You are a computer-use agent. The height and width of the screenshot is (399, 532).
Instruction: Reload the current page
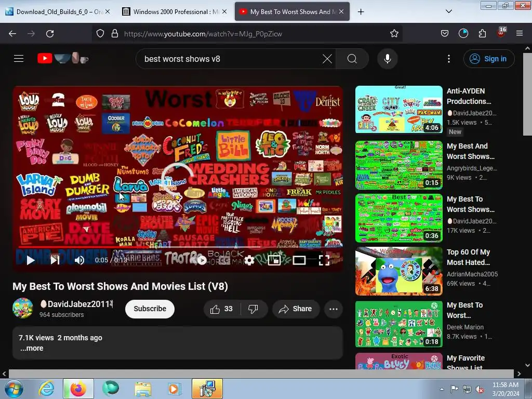tap(50, 34)
